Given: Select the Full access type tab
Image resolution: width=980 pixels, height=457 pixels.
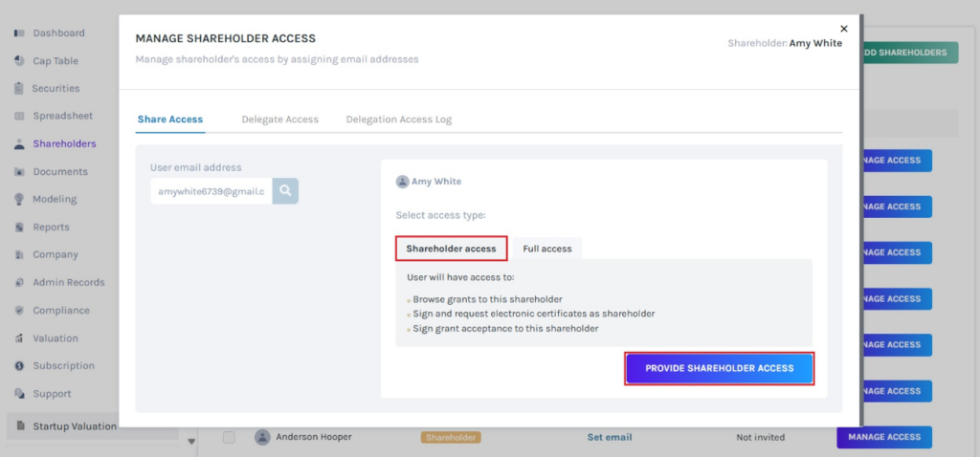Looking at the screenshot, I should pyautogui.click(x=547, y=249).
